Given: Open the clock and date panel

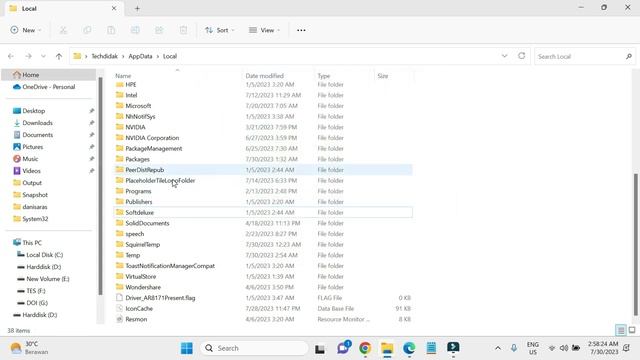Looking at the screenshot, I should tap(603, 348).
